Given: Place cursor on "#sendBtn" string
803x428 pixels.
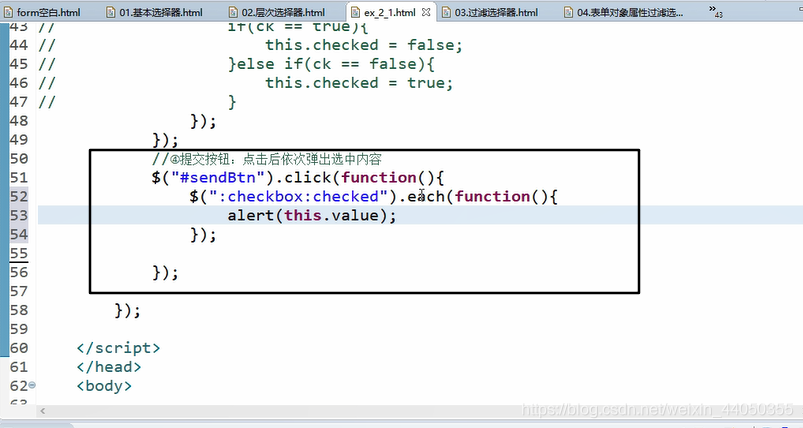Looking at the screenshot, I should point(218,178).
